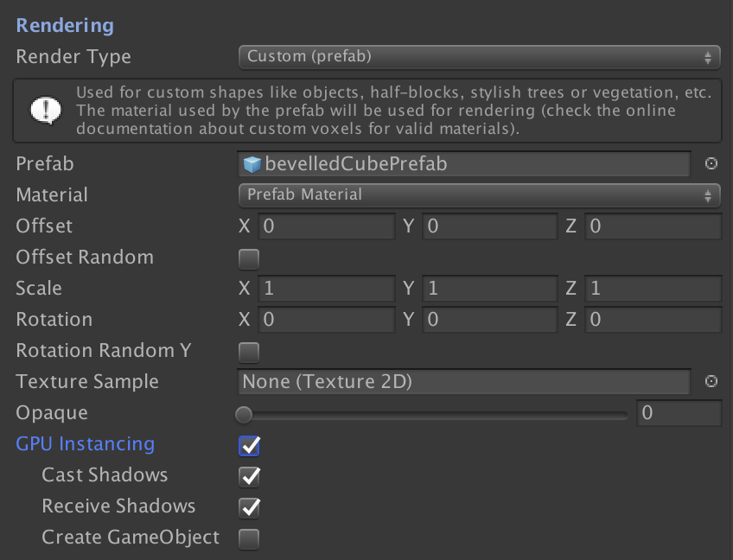The image size is (733, 560).
Task: Enable Create GameObject
Action: click(x=248, y=538)
